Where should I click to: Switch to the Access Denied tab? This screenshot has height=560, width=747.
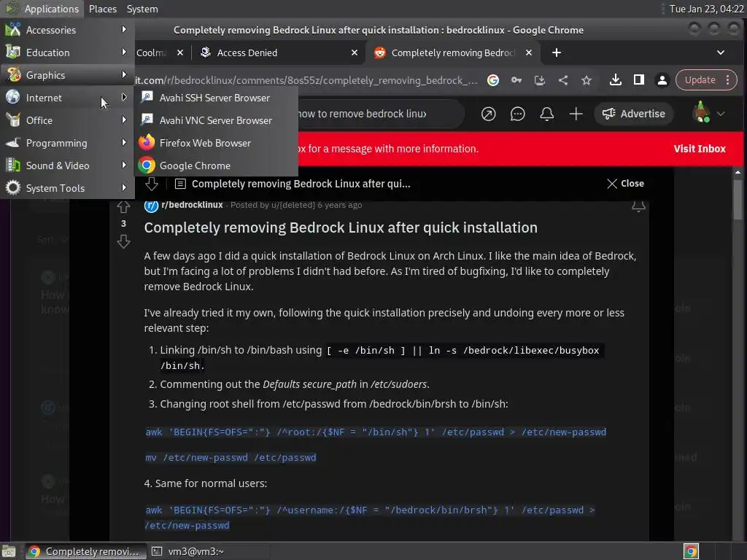[x=279, y=52]
